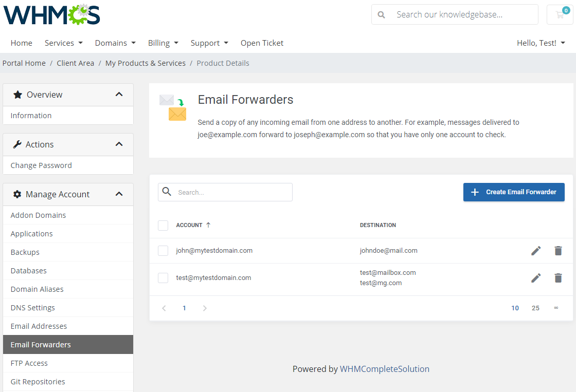The image size is (576, 392).
Task: Open the Support dropdown menu
Action: click(209, 43)
